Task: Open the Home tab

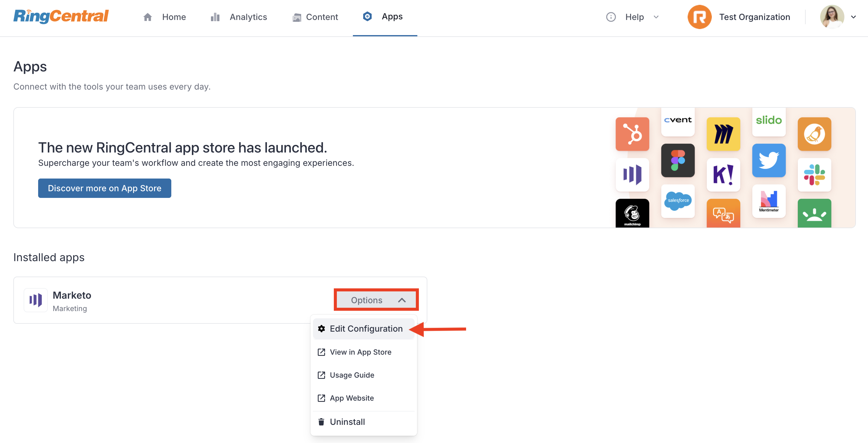Action: 164,17
